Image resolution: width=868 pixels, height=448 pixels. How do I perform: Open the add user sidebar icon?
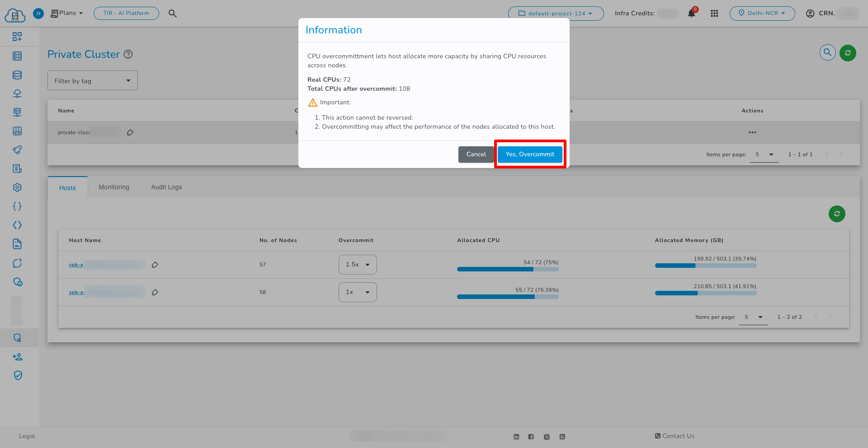click(x=18, y=357)
